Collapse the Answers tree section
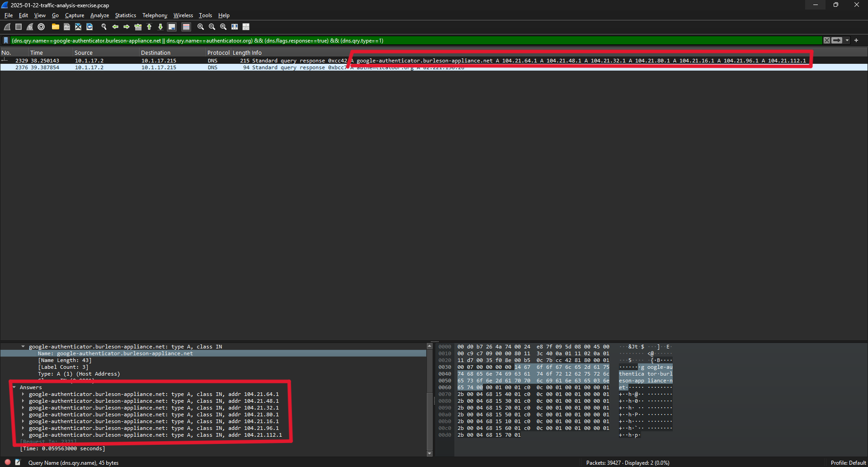 [14, 387]
